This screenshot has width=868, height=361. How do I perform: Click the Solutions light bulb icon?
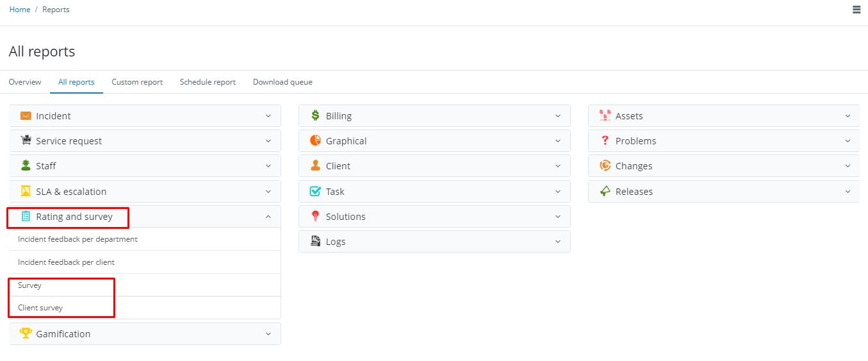tap(315, 216)
